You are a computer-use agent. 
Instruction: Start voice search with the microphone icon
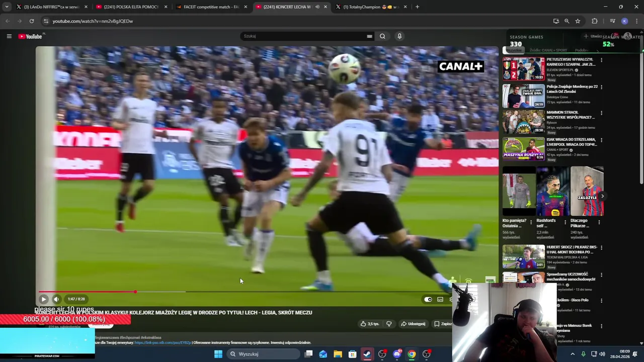tap(399, 36)
